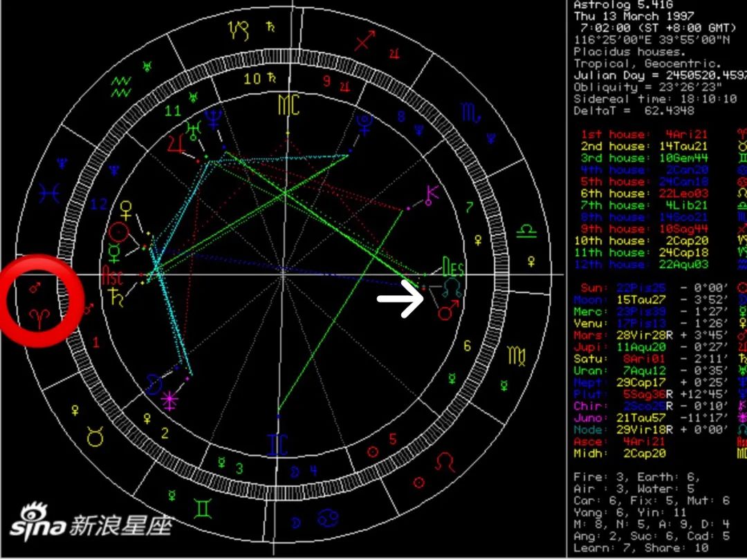Click the 'Moon: 15Tau27' planet row
This screenshot has width=747, height=560.
point(652,299)
